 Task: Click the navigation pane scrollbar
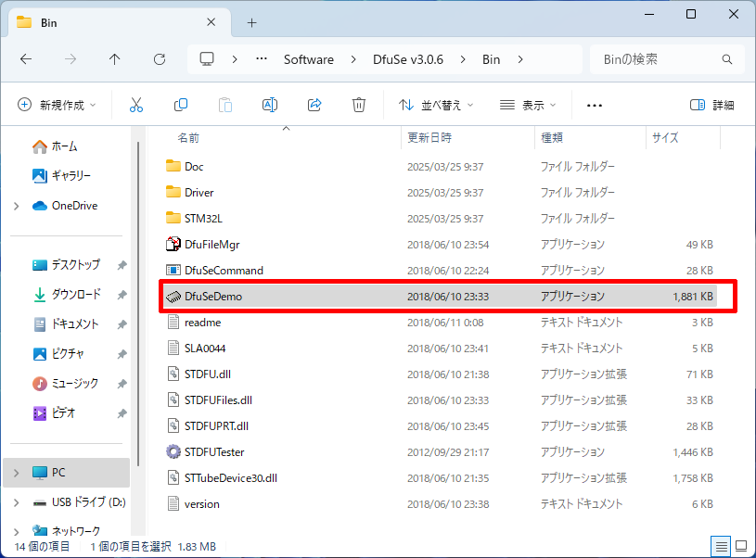(x=138, y=304)
